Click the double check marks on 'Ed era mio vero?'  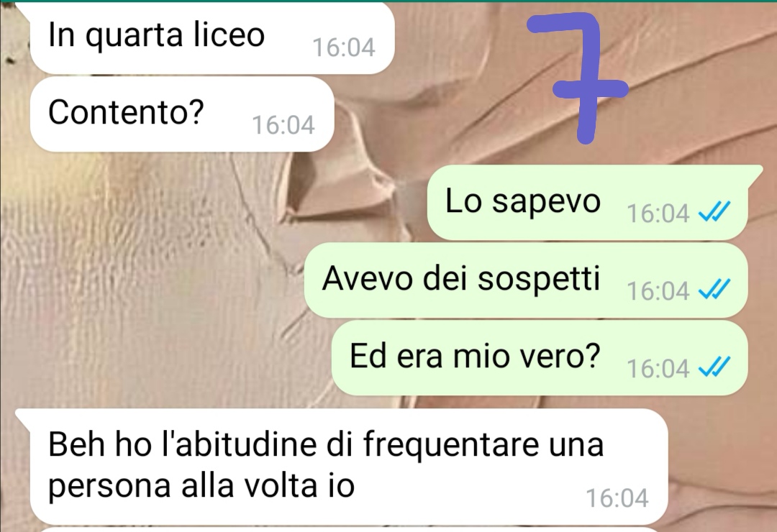coord(714,367)
